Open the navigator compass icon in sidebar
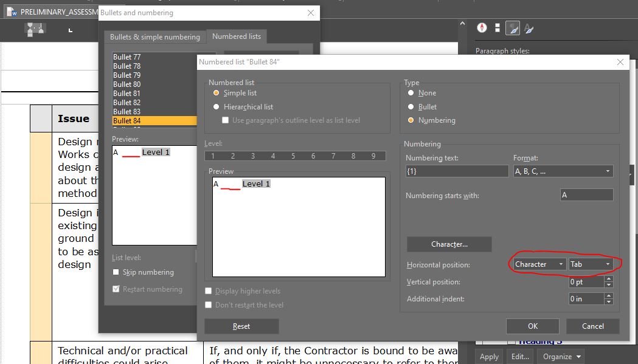The width and height of the screenshot is (638, 364). (482, 28)
